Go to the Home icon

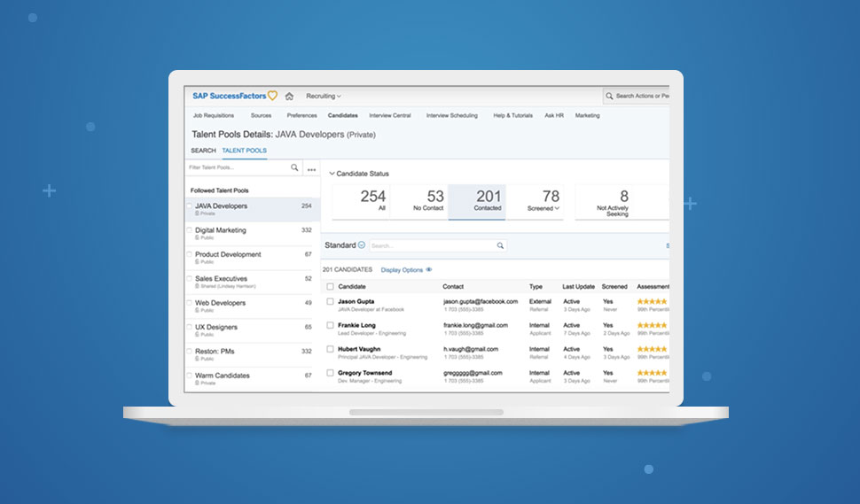click(x=289, y=96)
